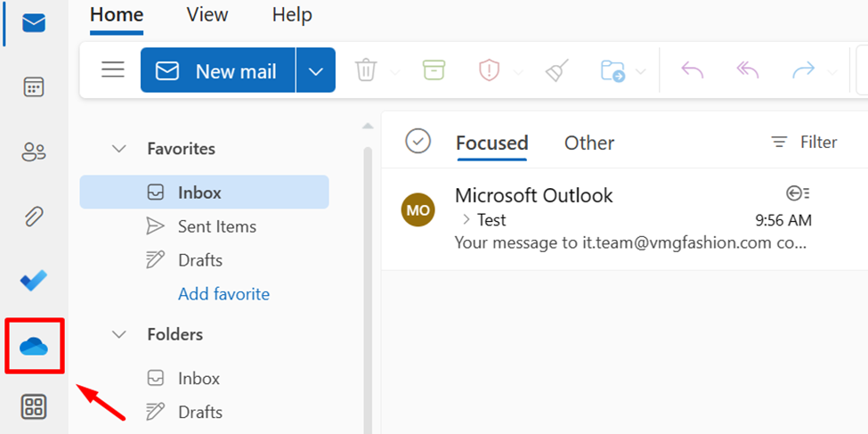Click the Move to folder icon
This screenshot has width=868, height=434.
tap(612, 71)
